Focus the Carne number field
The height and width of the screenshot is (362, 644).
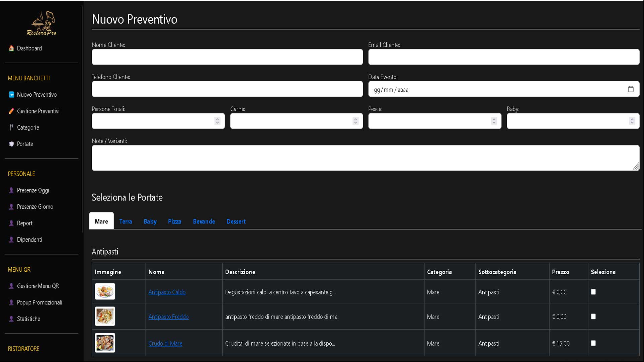[x=297, y=121]
